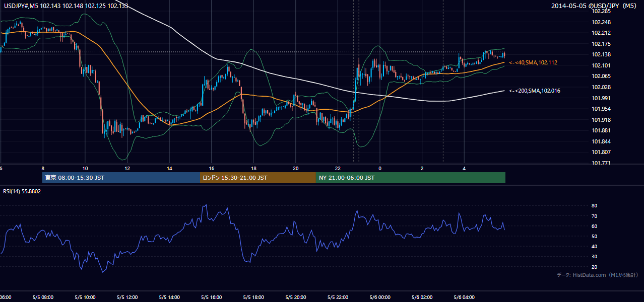Click price axis value 102.175
The image size is (644, 302).
601,44
